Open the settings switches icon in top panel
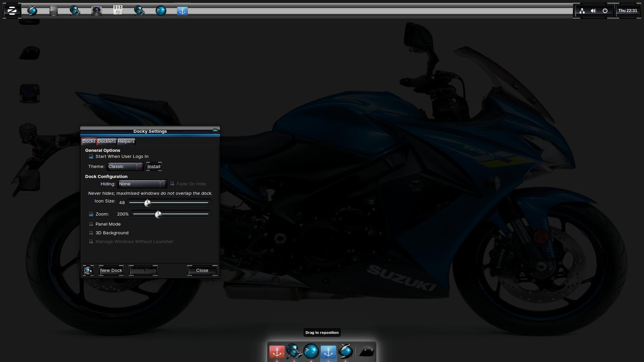The width and height of the screenshot is (644, 362). [118, 11]
